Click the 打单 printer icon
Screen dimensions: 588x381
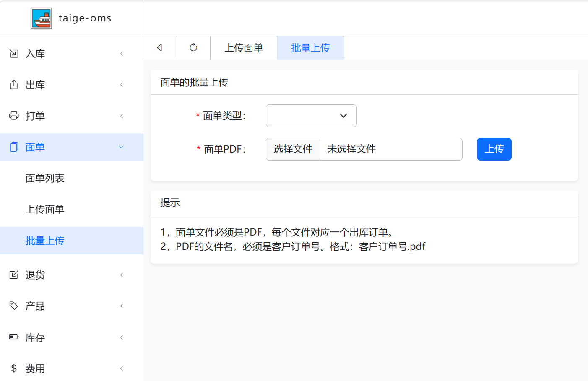(14, 116)
